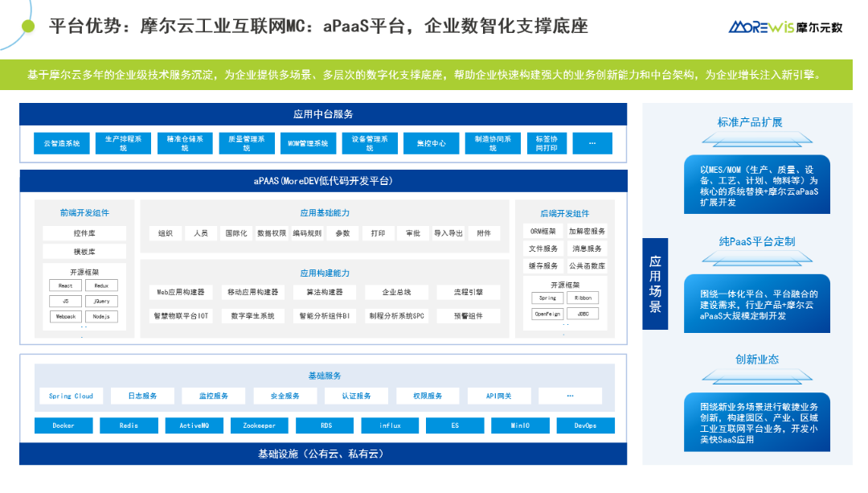868x493 pixels.
Task: Select the ORM框架 box
Action: (543, 231)
